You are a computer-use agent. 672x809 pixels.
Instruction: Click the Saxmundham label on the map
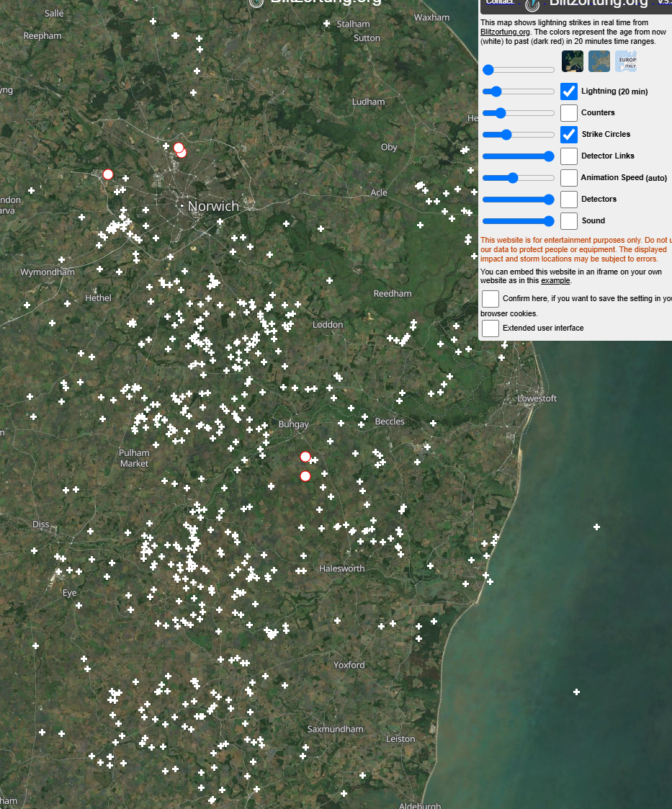click(x=335, y=729)
